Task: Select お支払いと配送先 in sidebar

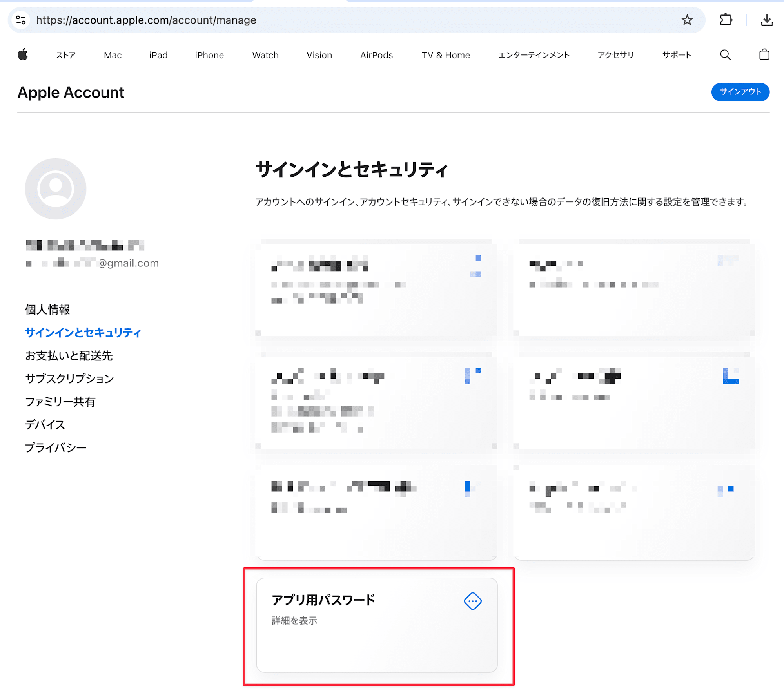Action: pyautogui.click(x=69, y=355)
